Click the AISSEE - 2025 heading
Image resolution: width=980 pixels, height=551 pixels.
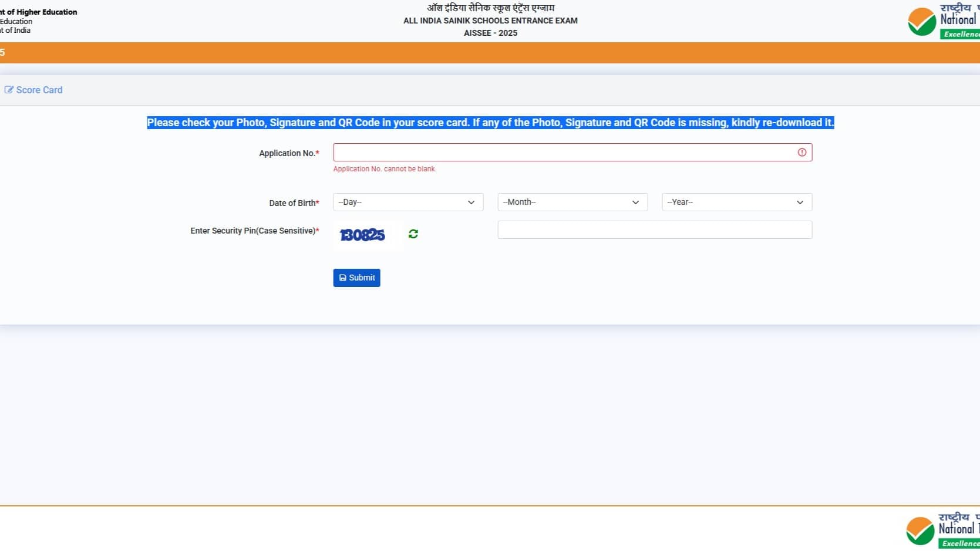point(490,33)
